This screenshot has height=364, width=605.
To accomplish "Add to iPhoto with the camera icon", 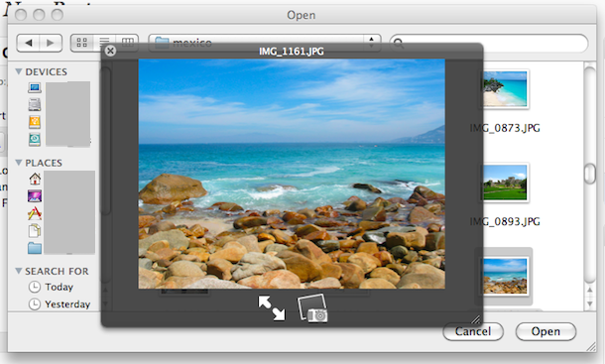I will pos(312,308).
